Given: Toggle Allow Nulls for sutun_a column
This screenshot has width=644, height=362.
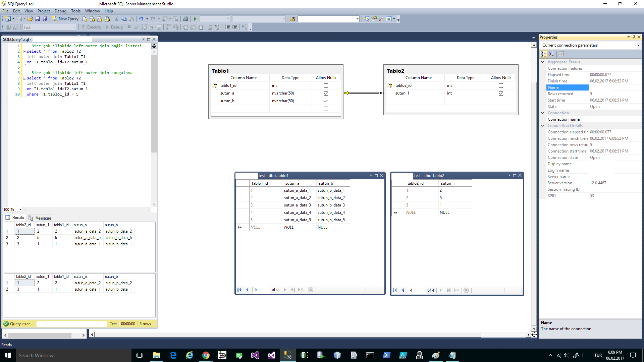Looking at the screenshot, I should (326, 94).
